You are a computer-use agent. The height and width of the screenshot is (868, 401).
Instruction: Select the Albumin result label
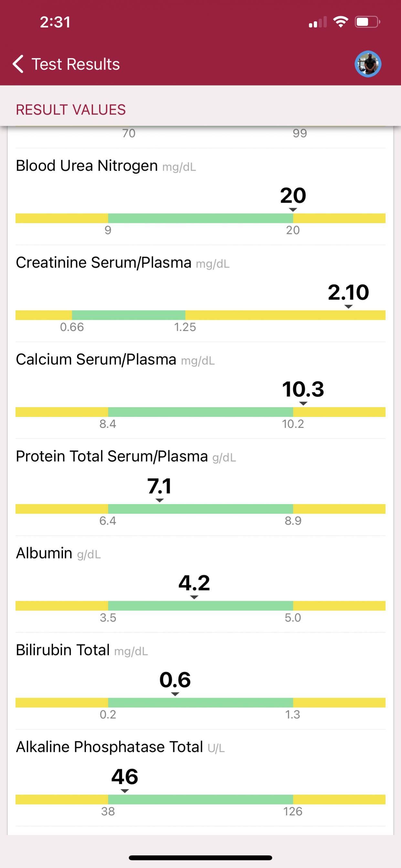pyautogui.click(x=44, y=553)
